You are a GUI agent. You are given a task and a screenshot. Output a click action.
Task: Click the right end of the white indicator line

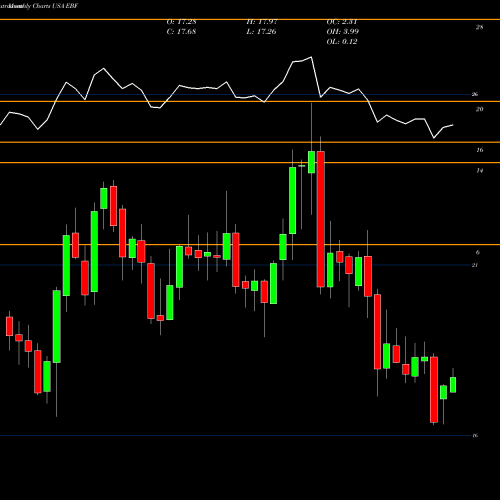point(453,125)
